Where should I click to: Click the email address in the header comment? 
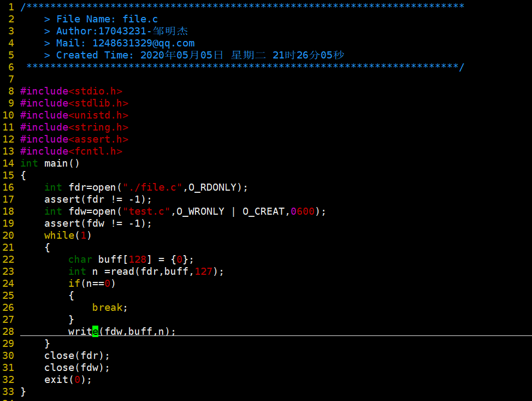click(x=144, y=43)
